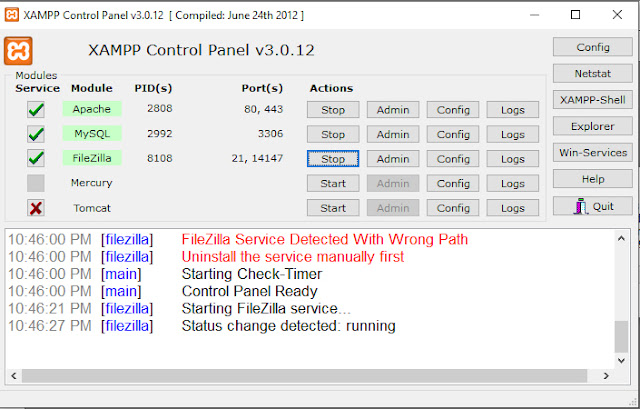
Task: Click the log scroll up arrow
Action: (621, 238)
